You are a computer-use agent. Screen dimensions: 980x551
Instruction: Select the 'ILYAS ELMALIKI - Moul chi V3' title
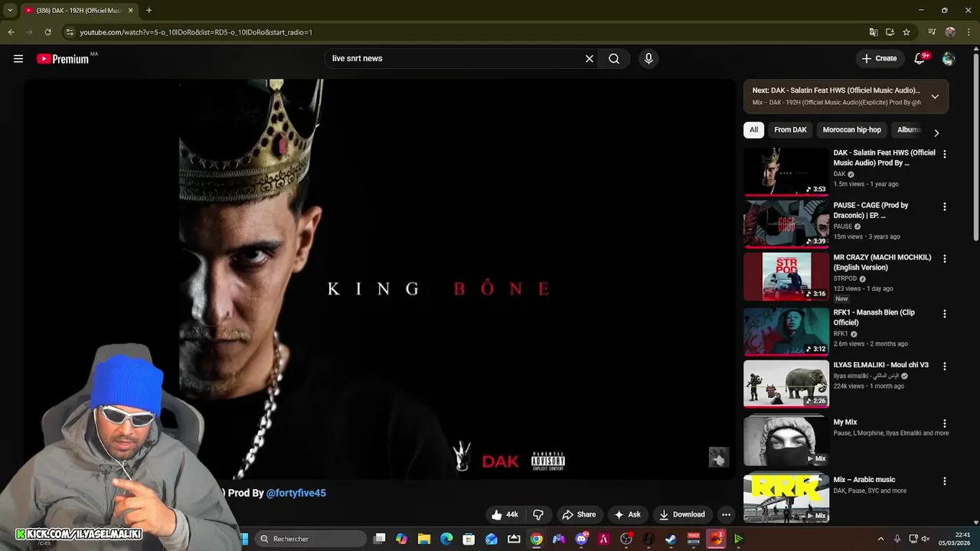(881, 365)
